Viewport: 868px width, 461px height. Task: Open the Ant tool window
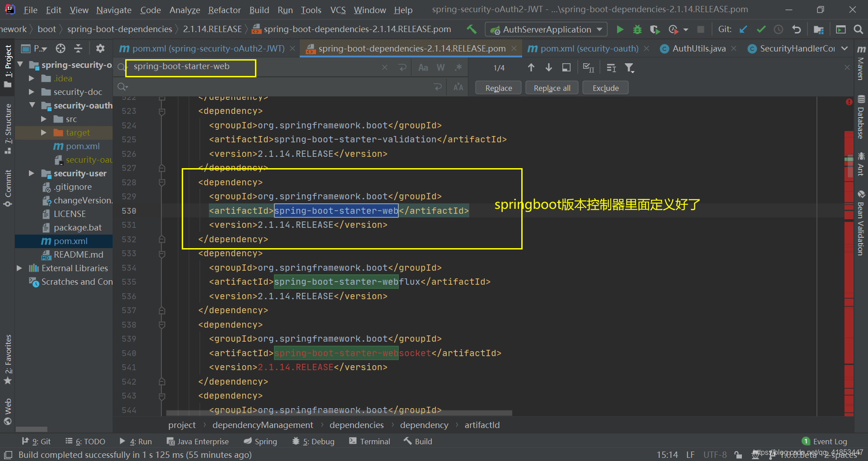tap(861, 164)
